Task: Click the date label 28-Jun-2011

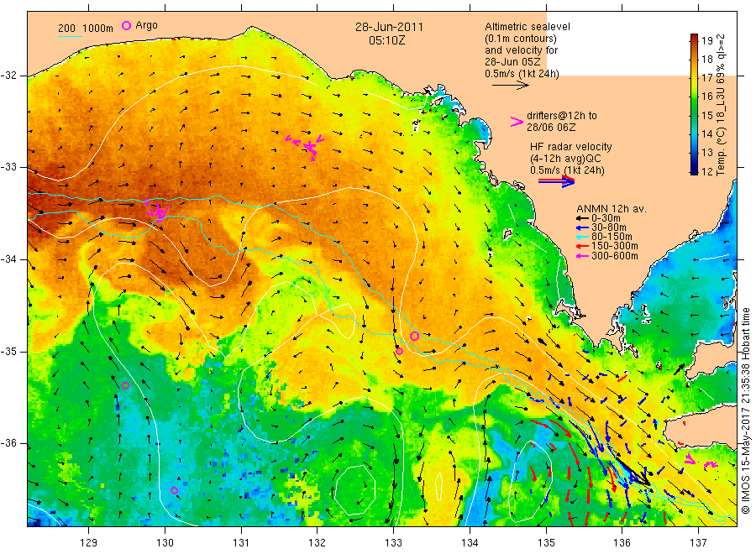Action: pyautogui.click(x=389, y=27)
